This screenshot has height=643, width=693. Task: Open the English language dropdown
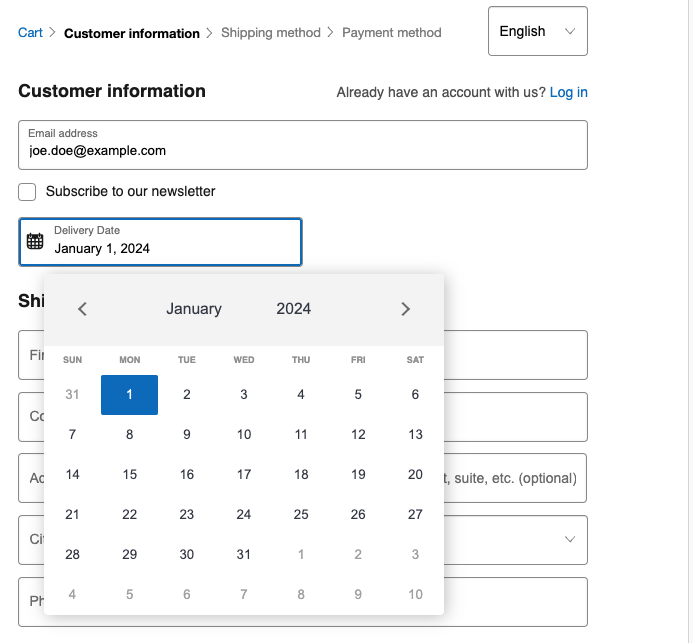539,31
